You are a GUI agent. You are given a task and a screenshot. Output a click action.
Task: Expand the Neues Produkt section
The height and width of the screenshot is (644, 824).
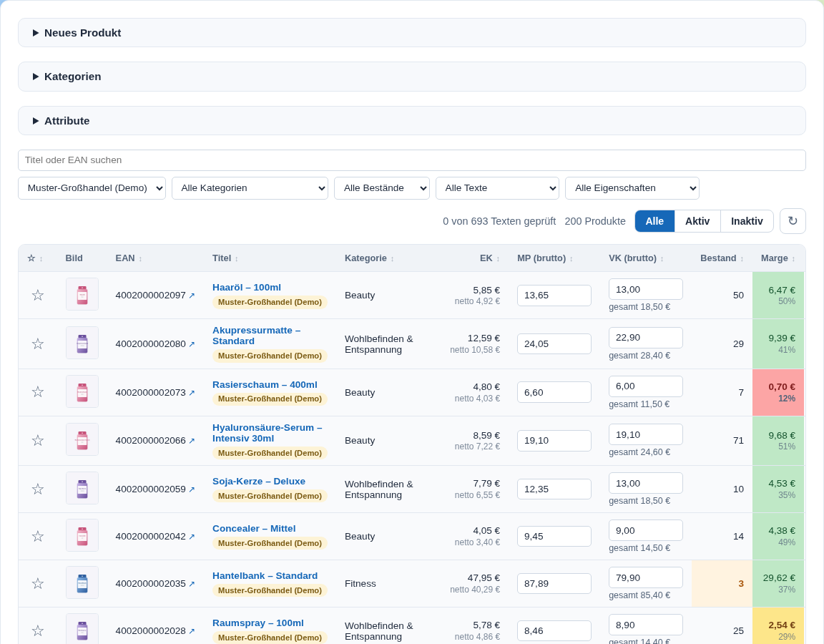click(x=412, y=33)
